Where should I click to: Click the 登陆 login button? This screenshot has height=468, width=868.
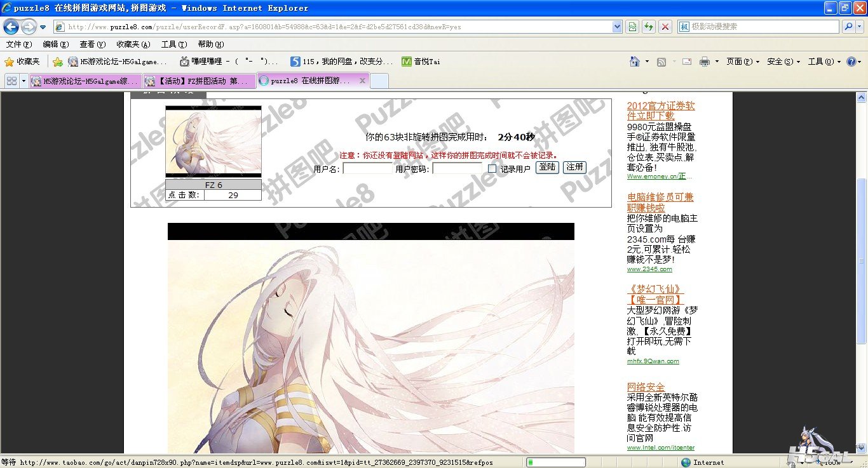(x=547, y=168)
